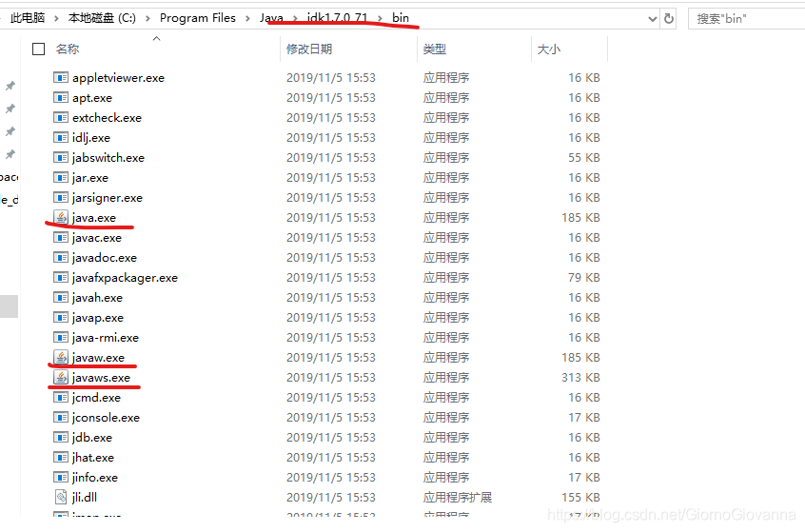This screenshot has width=805, height=532.
Task: Click the jarsigner.exe file icon
Action: tap(61, 198)
